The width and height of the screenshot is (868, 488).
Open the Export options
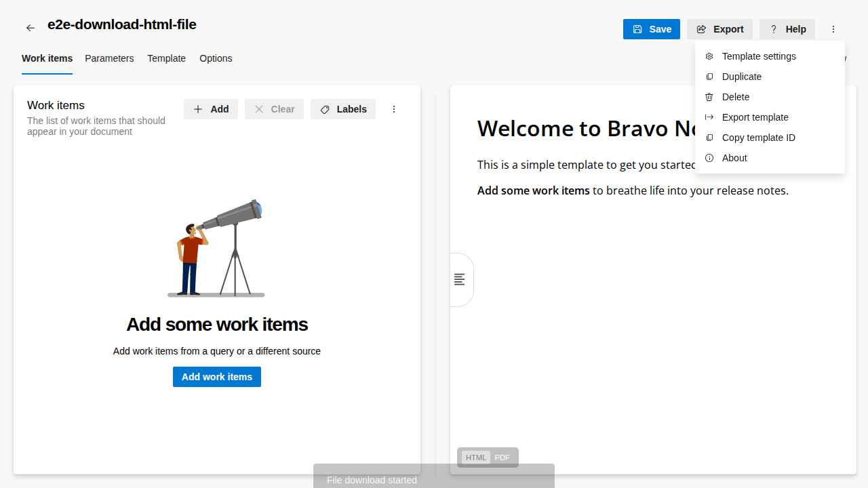click(x=719, y=29)
